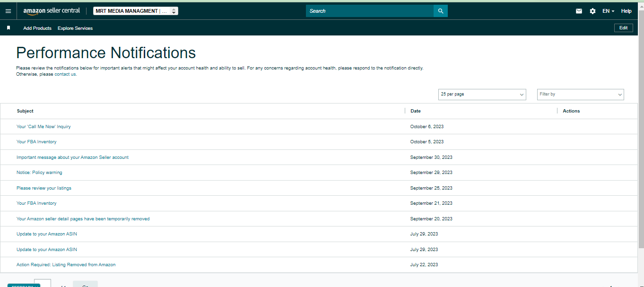Go to Add Products
This screenshot has width=644, height=287.
tap(37, 28)
